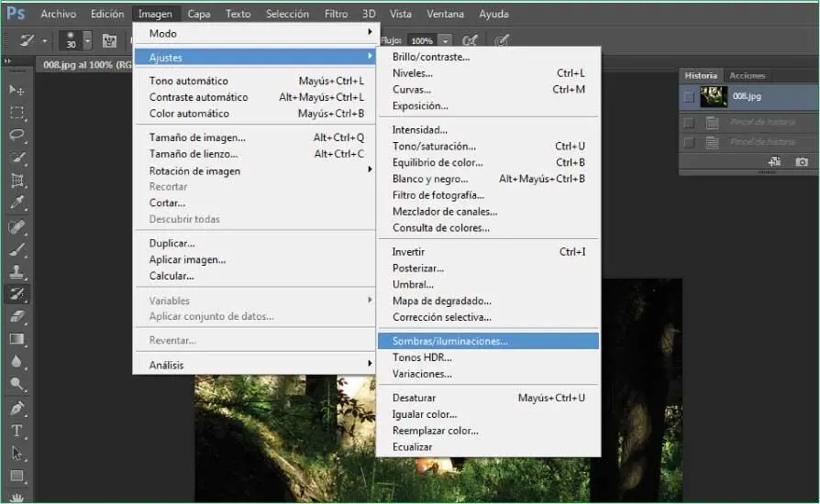Open the Ajustes submenu entry
The height and width of the screenshot is (504, 820).
(x=255, y=57)
